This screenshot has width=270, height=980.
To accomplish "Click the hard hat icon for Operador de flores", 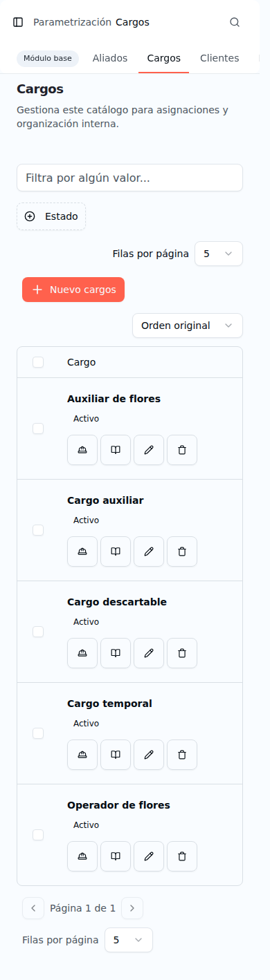I will (x=82, y=856).
